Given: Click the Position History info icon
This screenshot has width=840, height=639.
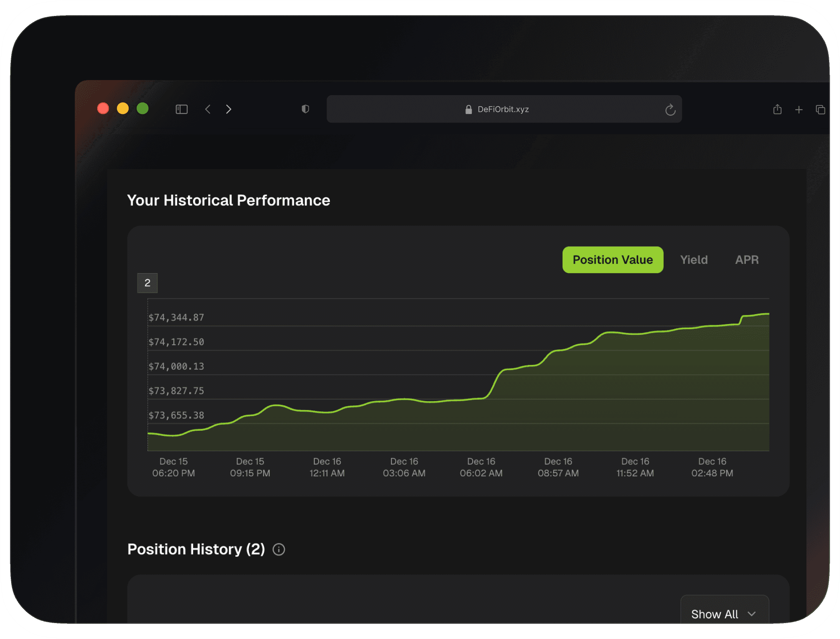Looking at the screenshot, I should coord(279,549).
